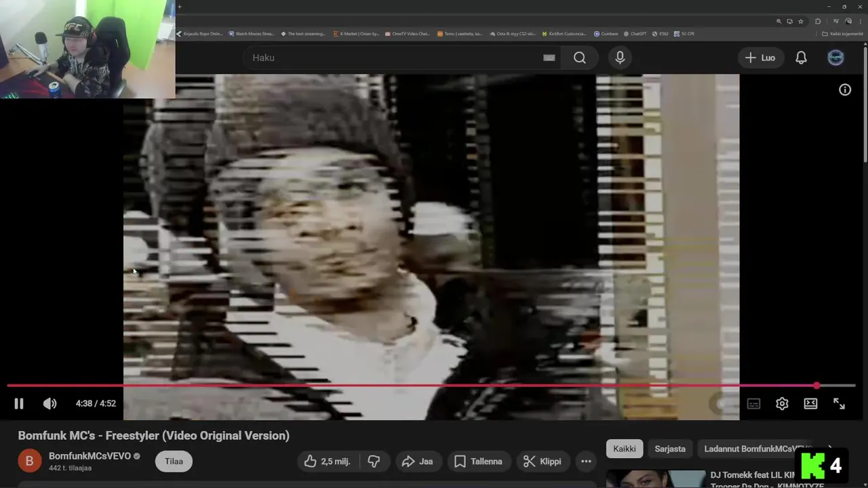Open BomfunkMCsVEVO channel name link
The image size is (868, 488).
(x=90, y=456)
